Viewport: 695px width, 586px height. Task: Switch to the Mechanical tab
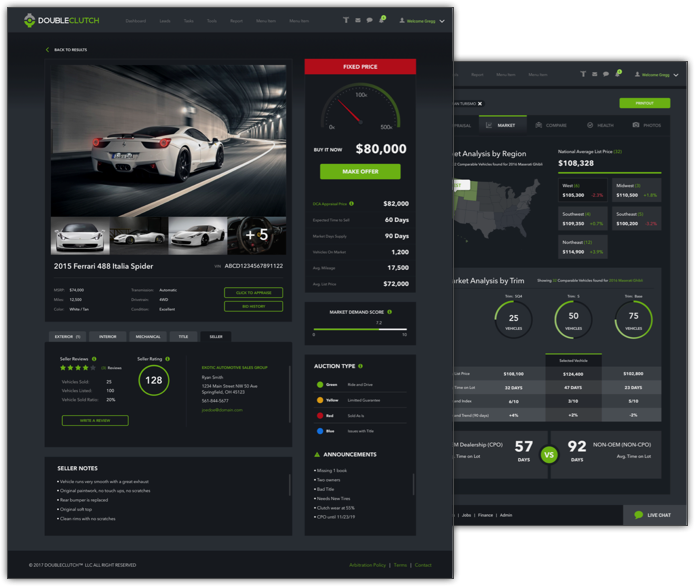tap(148, 337)
